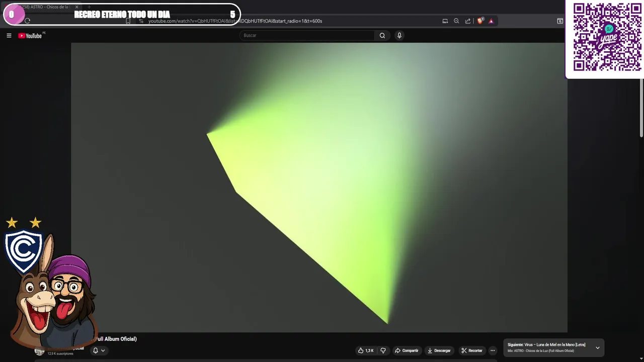This screenshot has height=362, width=644.
Task: Click the playing video area
Action: pyautogui.click(x=319, y=187)
